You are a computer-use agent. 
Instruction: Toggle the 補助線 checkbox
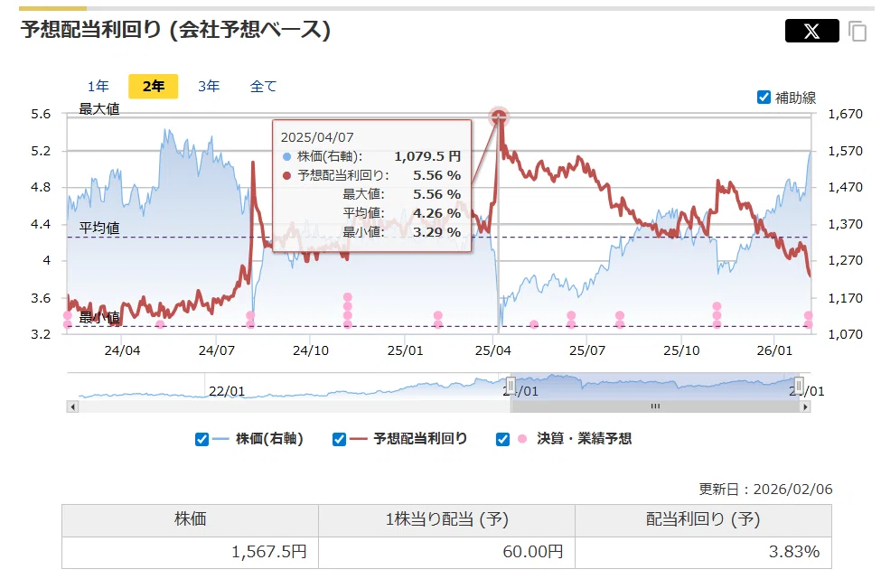coord(764,98)
